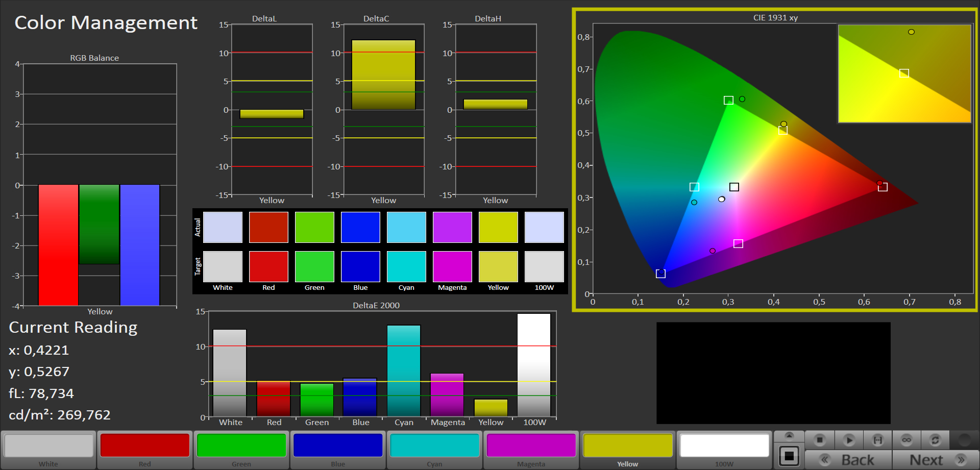
Task: Click the bracketed read-series icon
Action: [x=877, y=439]
